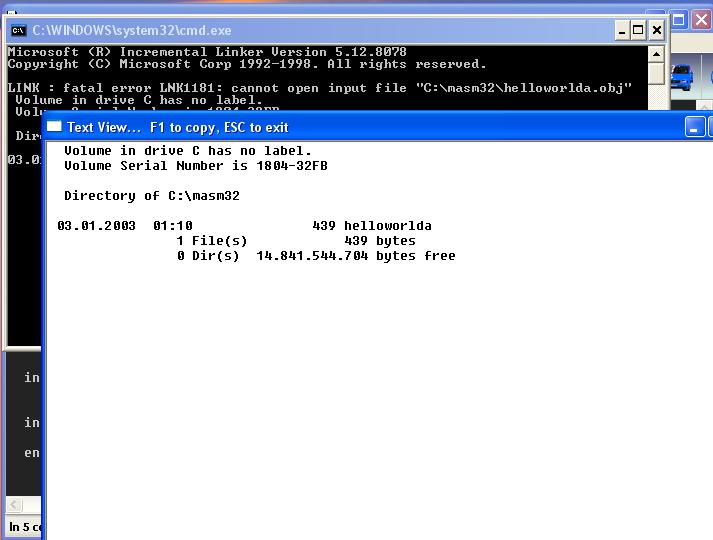Image resolution: width=713 pixels, height=540 pixels.
Task: Click the cmd.exe window system icon
Action: (19, 30)
